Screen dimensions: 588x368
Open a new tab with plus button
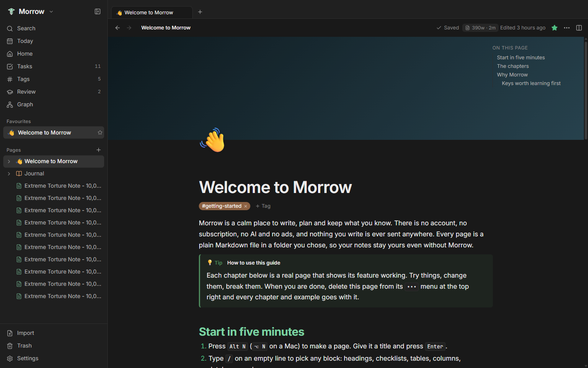pyautogui.click(x=200, y=12)
